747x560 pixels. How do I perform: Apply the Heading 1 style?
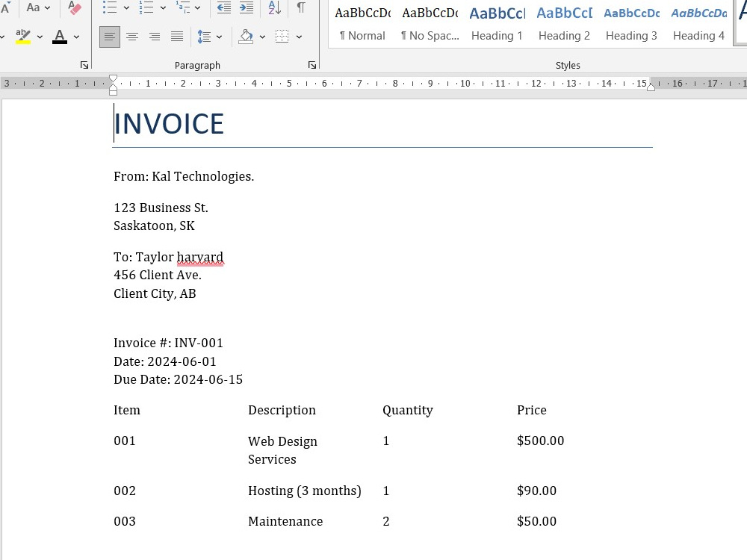(x=497, y=23)
